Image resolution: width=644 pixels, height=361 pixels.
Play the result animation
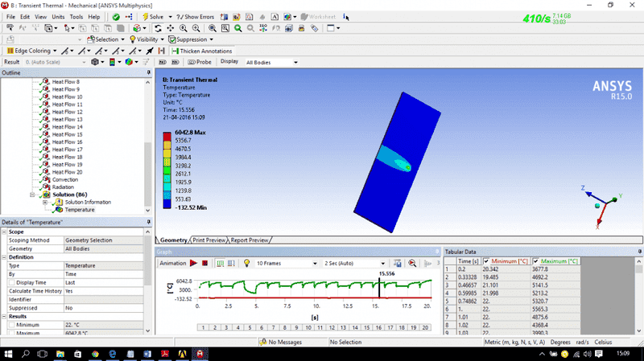[x=194, y=263]
